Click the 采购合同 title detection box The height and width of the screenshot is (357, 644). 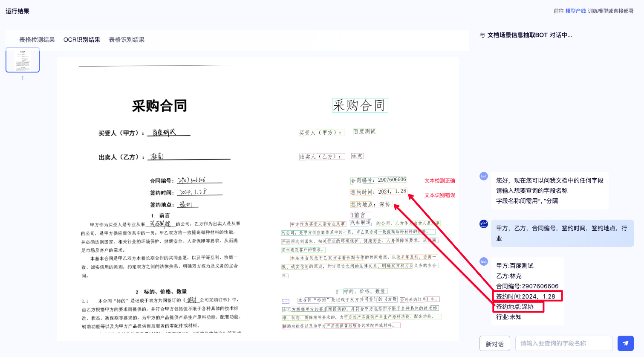coord(359,104)
